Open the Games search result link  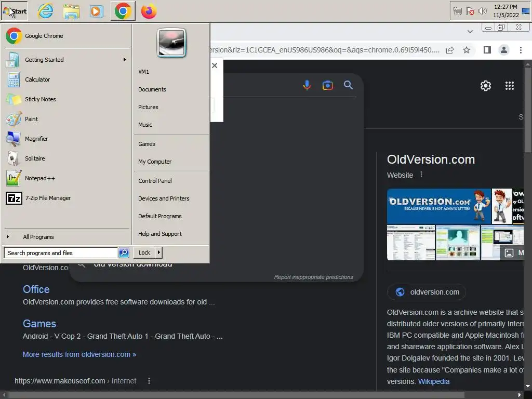[39, 324]
